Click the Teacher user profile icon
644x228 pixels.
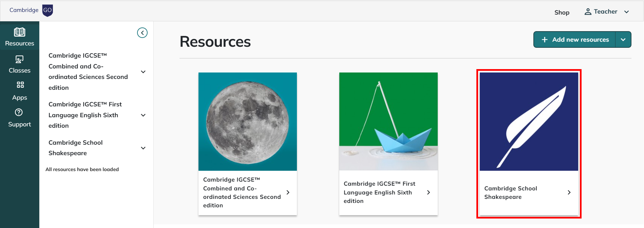point(588,12)
